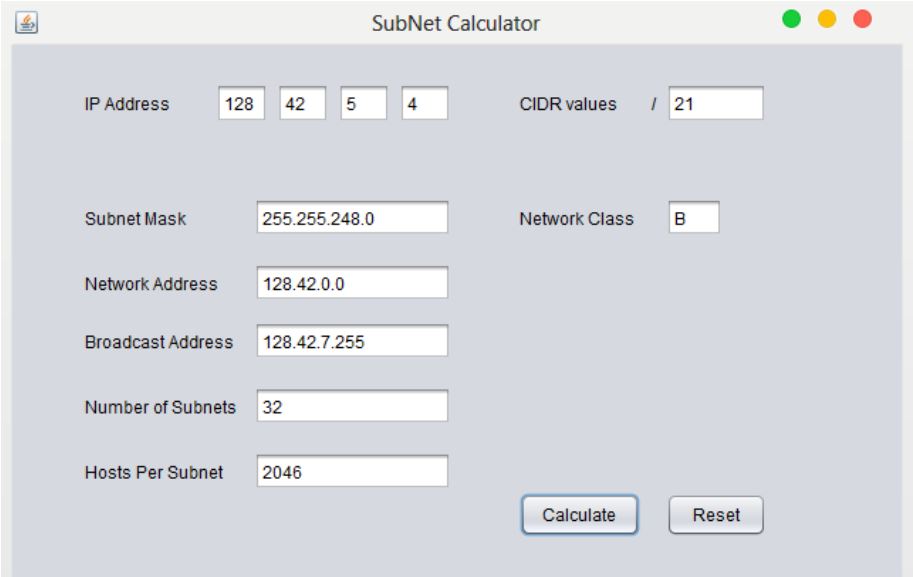Click the Calculate button
The image size is (913, 577).
[579, 515]
